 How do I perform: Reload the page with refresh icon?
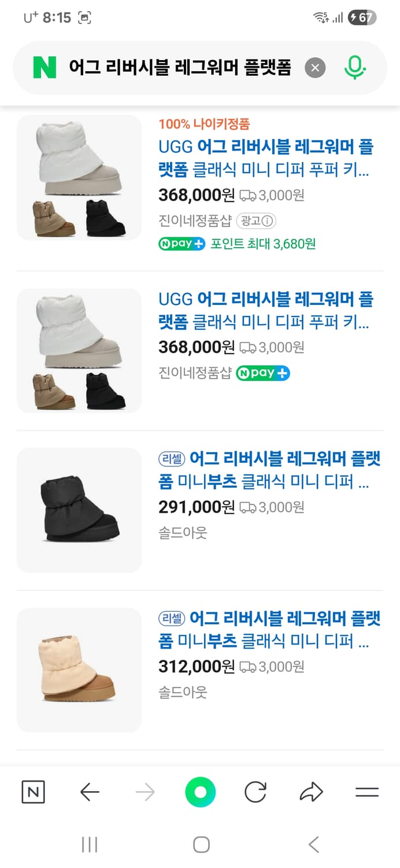[255, 792]
